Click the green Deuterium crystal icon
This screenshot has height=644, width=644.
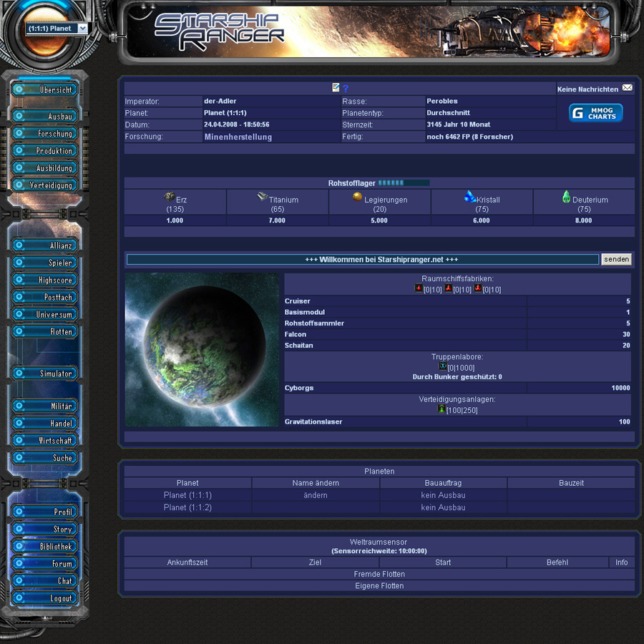pyautogui.click(x=566, y=196)
